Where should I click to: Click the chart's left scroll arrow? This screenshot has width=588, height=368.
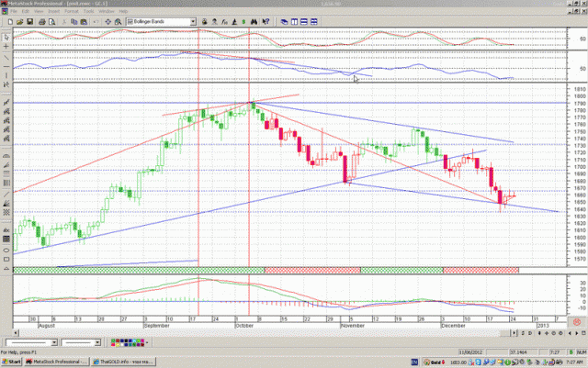coord(17,333)
